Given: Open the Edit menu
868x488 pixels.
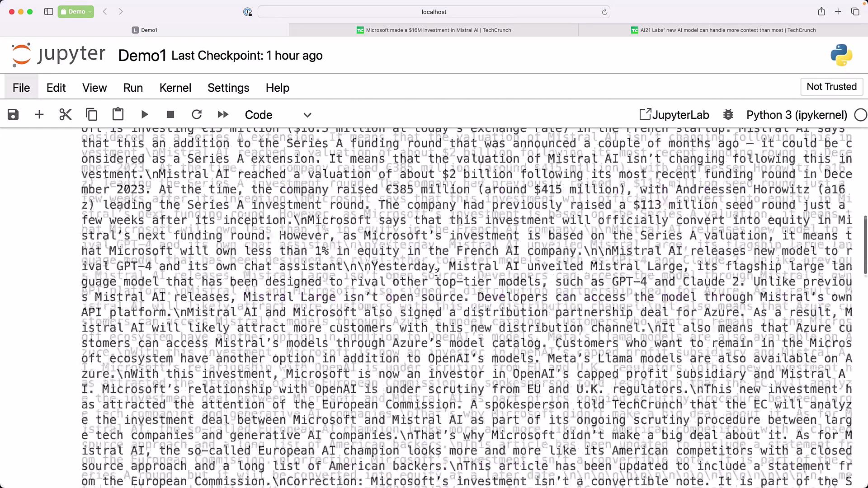Looking at the screenshot, I should 56,88.
